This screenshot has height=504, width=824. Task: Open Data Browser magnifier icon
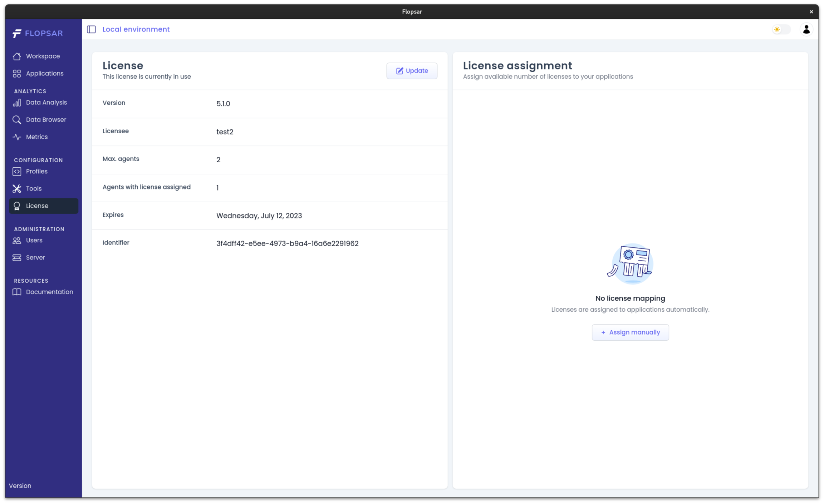click(x=17, y=120)
